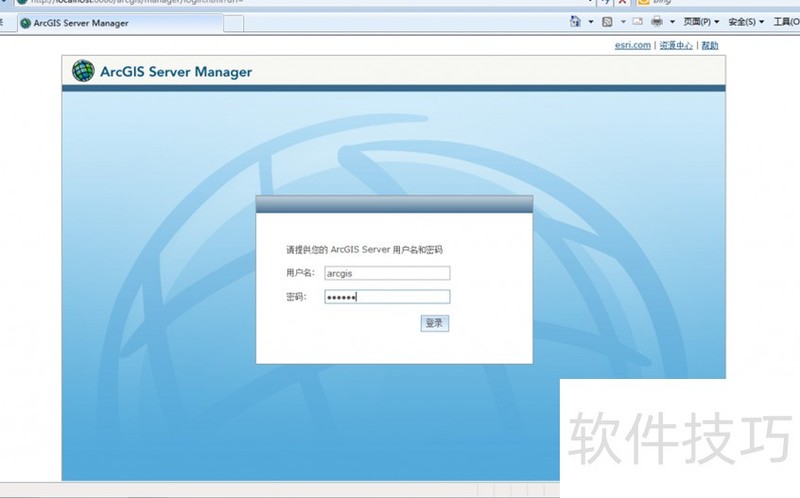Click the ArcGIS Server Manager tab favicon
This screenshot has height=498, width=800.
click(x=25, y=23)
